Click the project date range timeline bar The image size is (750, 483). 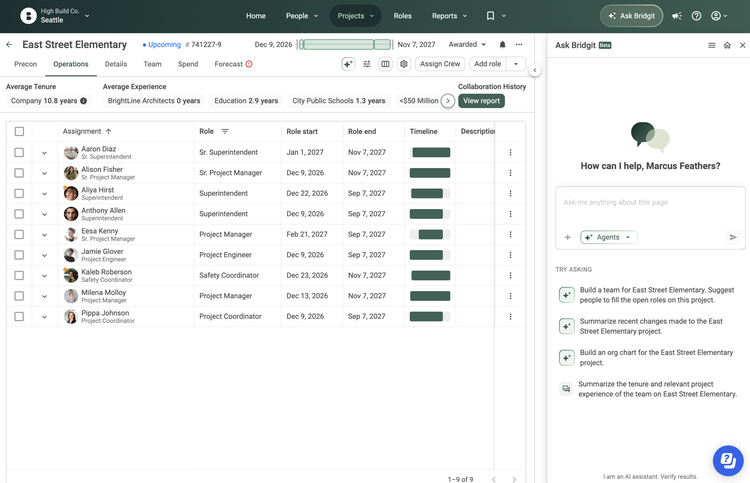coord(345,44)
